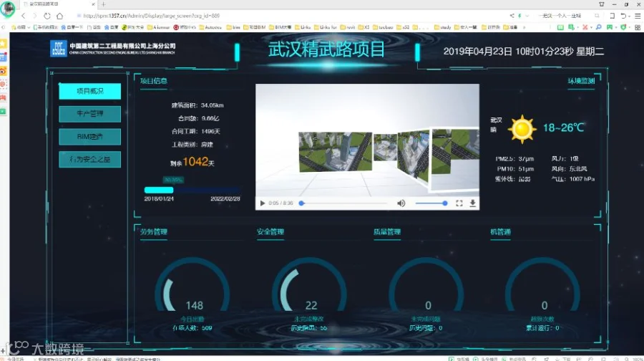Click the 机管通 section heading

point(500,232)
